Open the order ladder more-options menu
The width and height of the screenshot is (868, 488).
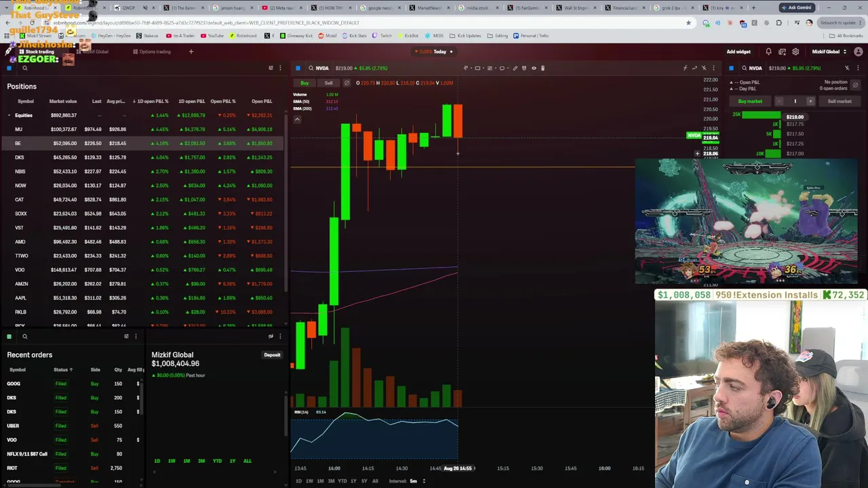[856, 68]
